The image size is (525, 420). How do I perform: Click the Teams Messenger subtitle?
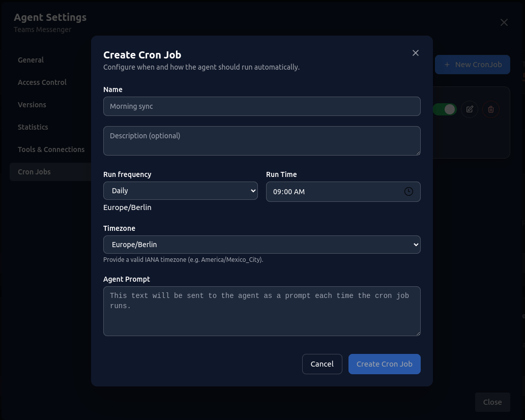[x=43, y=30]
